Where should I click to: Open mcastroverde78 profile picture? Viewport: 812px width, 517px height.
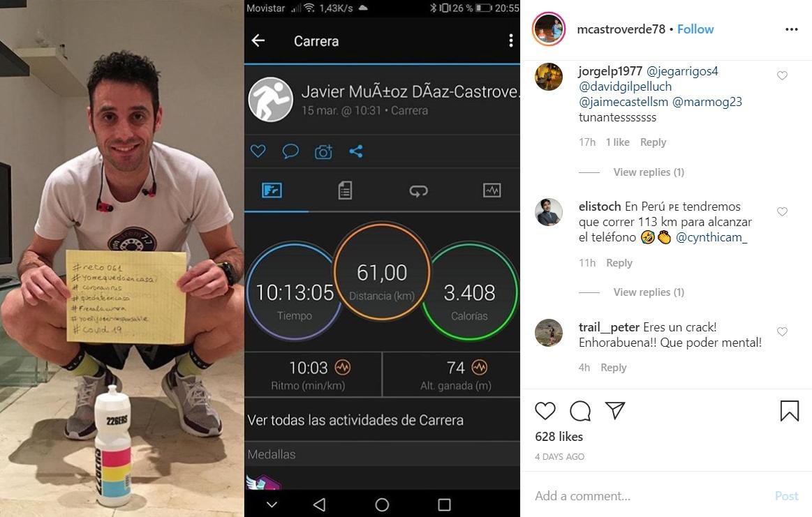tap(548, 29)
